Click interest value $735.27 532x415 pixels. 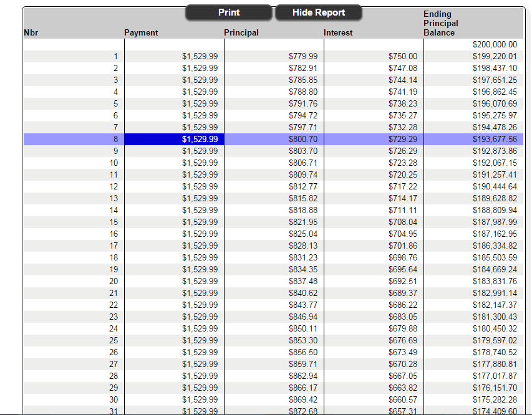[x=403, y=116]
